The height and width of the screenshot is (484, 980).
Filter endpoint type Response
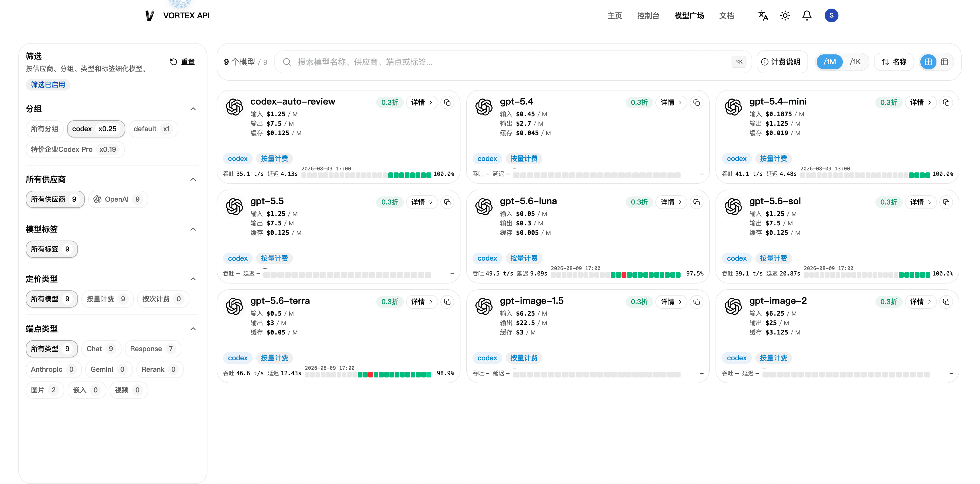click(152, 349)
